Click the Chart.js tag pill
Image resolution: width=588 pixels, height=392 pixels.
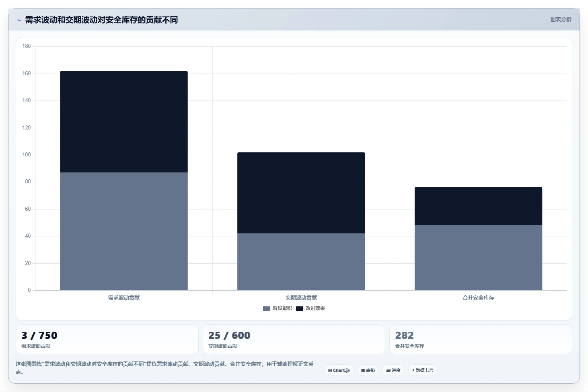pos(339,370)
